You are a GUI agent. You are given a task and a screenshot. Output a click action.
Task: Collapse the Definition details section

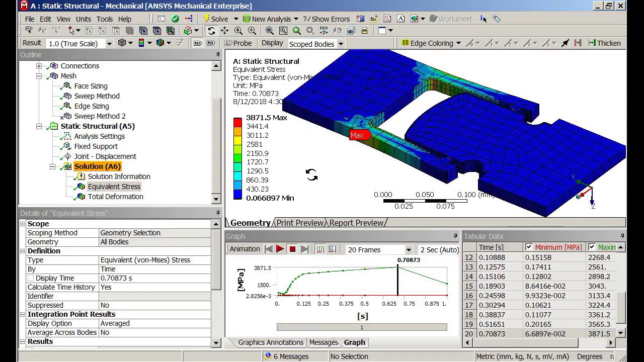(23, 251)
